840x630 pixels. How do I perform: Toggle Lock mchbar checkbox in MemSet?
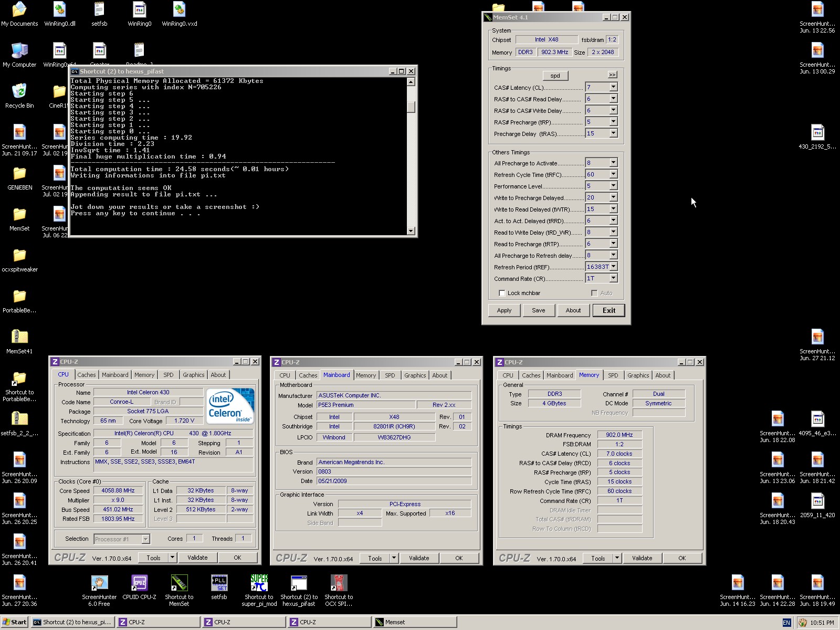502,293
